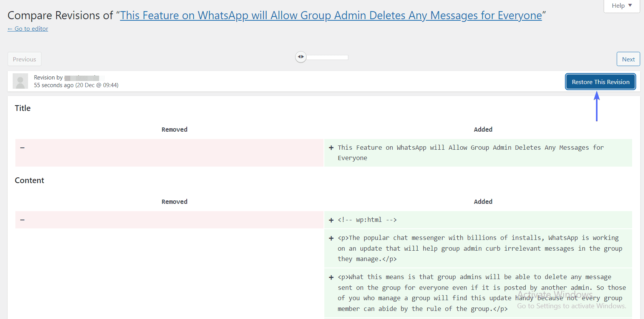The image size is (644, 319).
Task: Click the revision slider handle
Action: coord(300,57)
